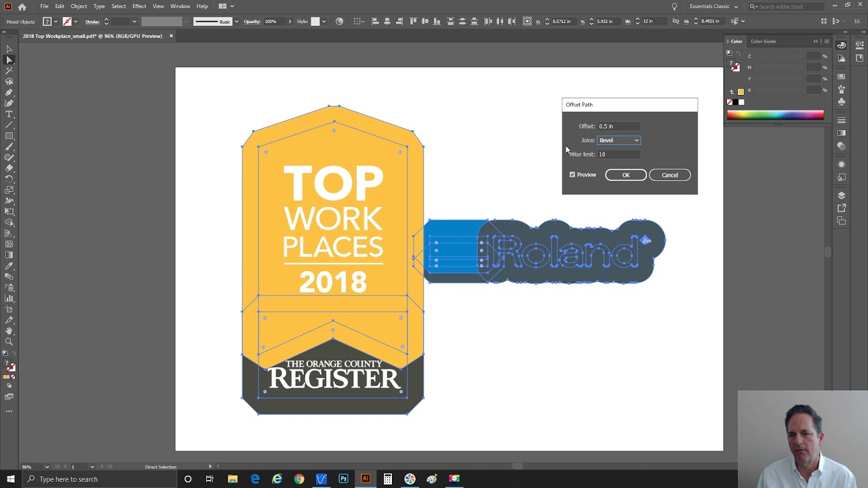868x488 pixels.
Task: Toggle Constrain Width and Height Proportions link
Action: [675, 21]
